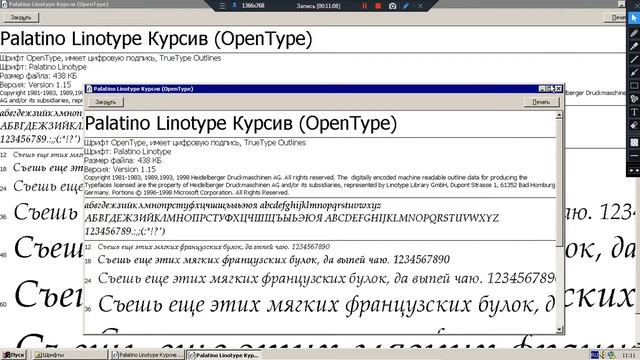Click the 1366x768 resolution label

pyautogui.click(x=253, y=6)
